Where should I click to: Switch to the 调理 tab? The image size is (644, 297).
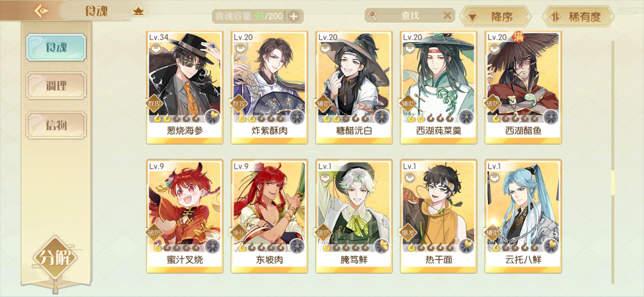click(56, 86)
